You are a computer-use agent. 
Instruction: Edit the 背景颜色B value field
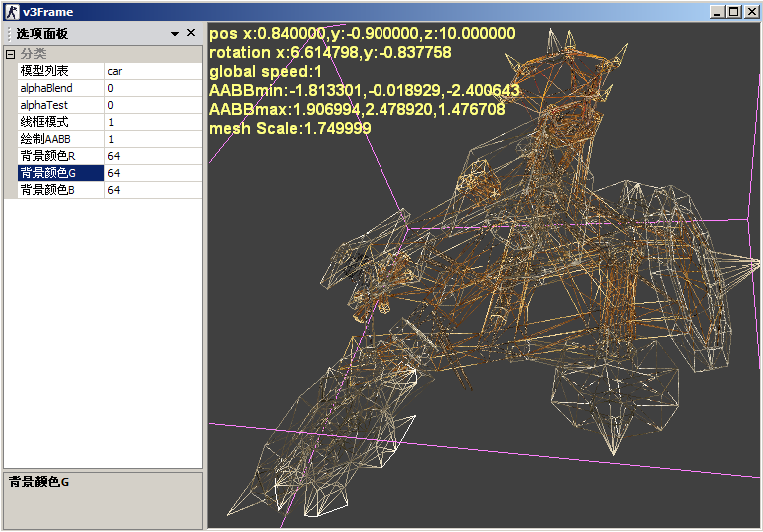153,190
